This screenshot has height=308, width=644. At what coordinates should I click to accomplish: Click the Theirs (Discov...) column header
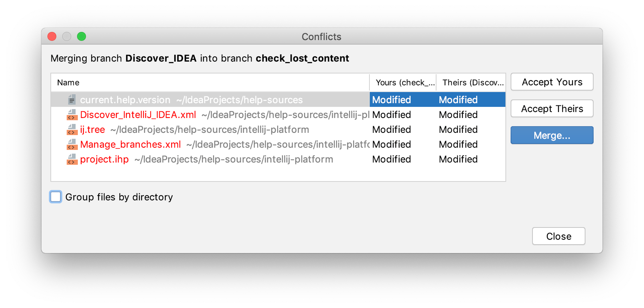471,82
